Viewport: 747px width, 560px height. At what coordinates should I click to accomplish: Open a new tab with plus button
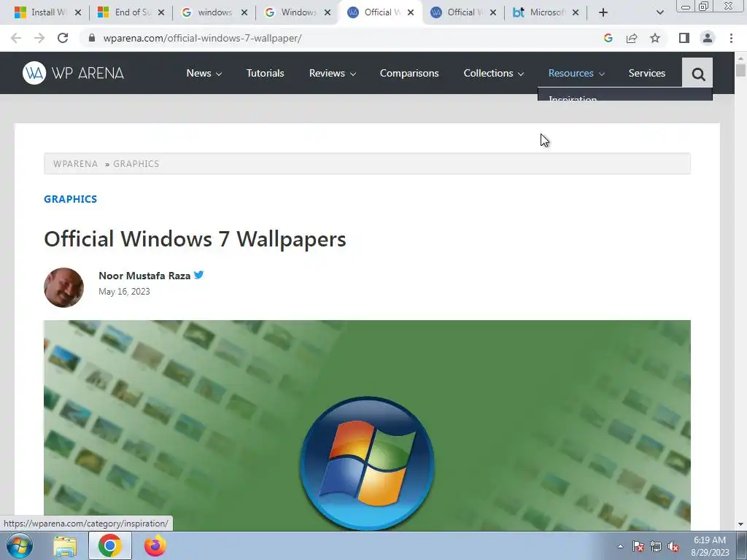point(603,12)
